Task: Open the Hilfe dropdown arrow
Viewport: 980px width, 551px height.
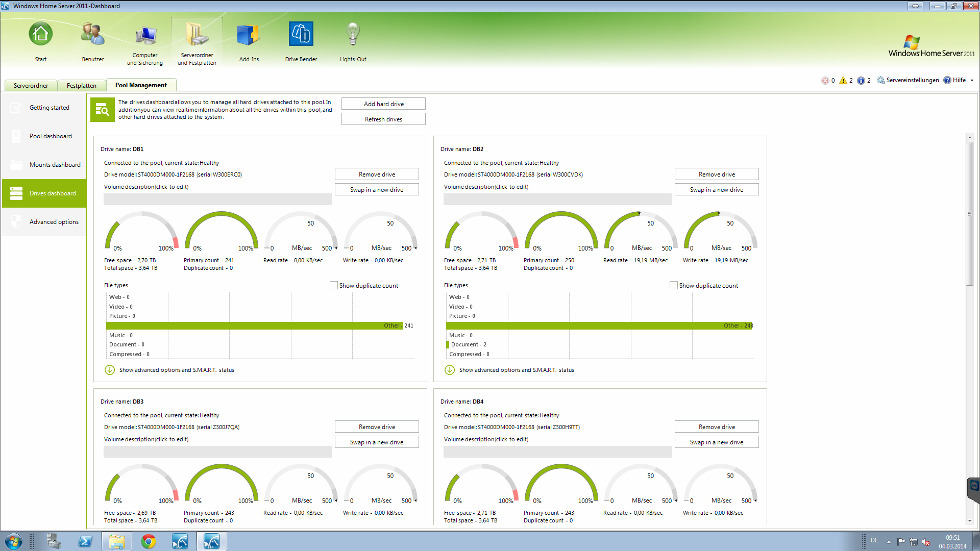Action: (x=972, y=80)
